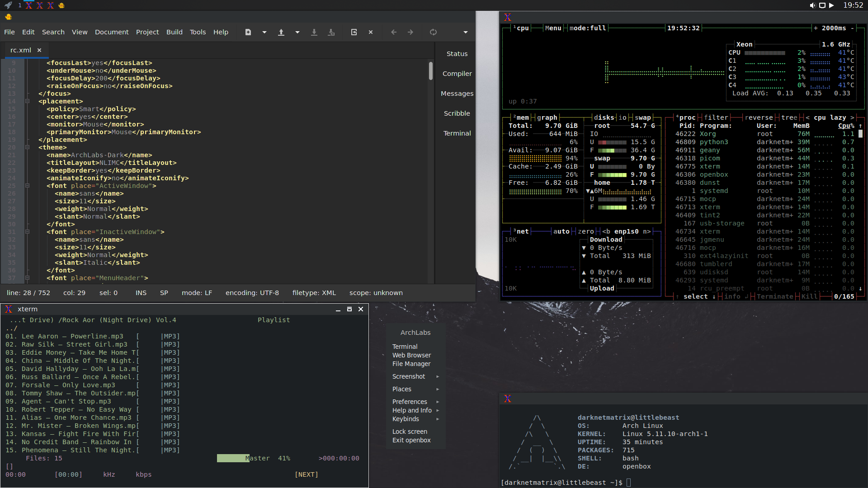Click the Save file icon in Geany
Viewport: 868px width, 488px height.
click(x=314, y=32)
